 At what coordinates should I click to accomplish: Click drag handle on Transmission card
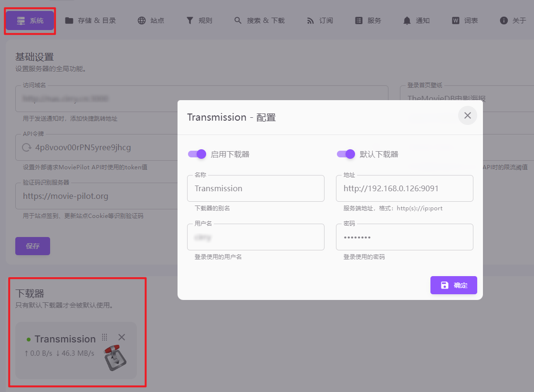105,337
